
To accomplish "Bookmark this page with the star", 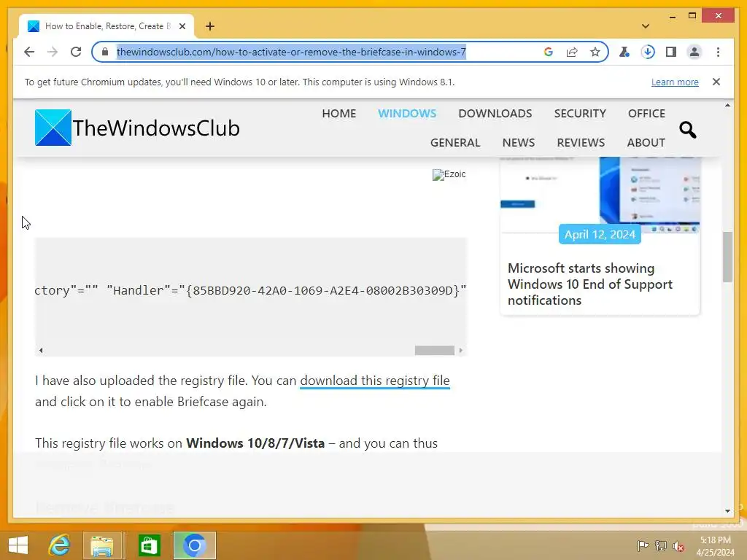I will coord(595,52).
